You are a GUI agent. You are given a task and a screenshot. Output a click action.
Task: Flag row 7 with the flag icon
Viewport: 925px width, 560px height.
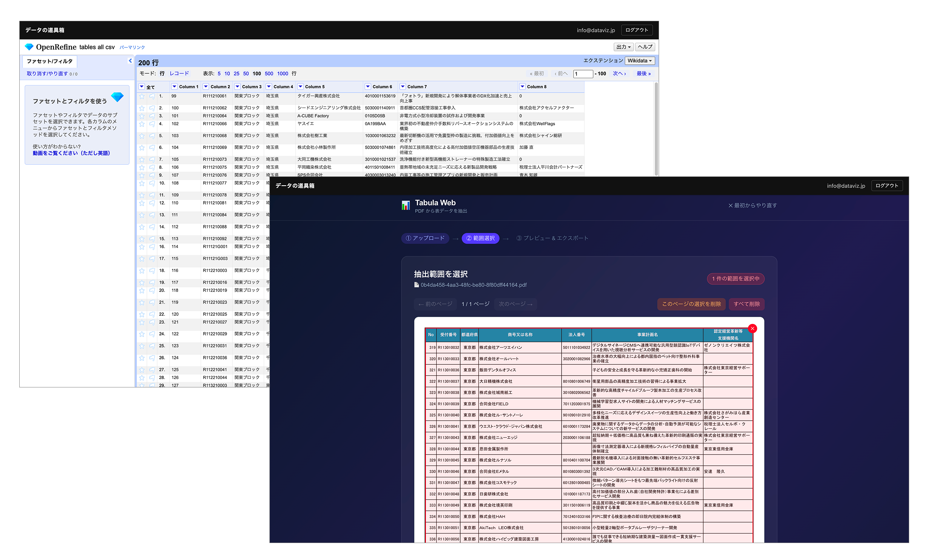point(152,159)
